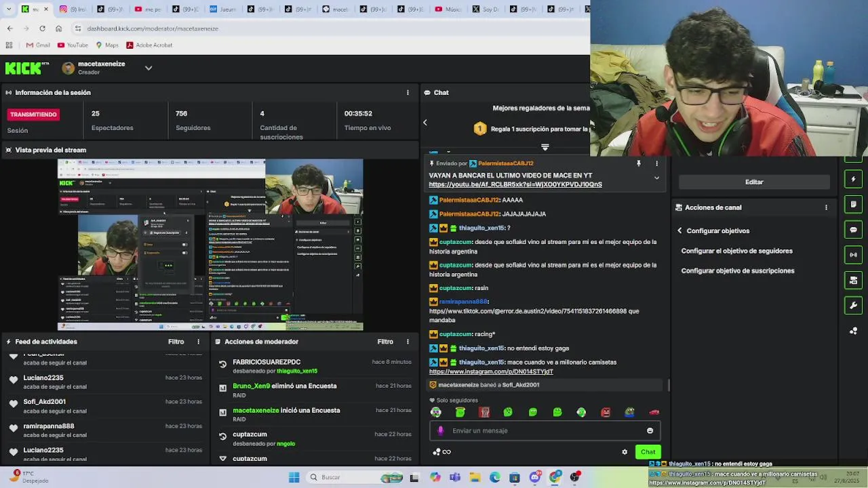Image resolution: width=868 pixels, height=488 pixels.
Task: Collapse the pinned message chevron
Action: pos(656,178)
